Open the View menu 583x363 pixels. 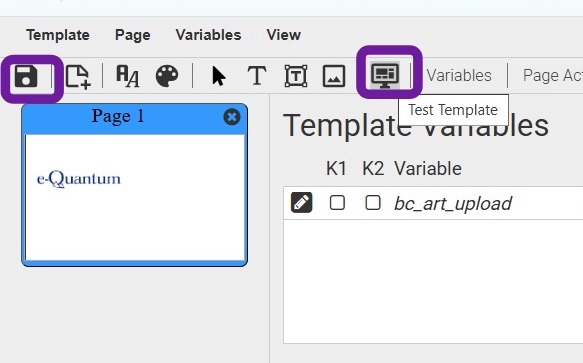284,35
